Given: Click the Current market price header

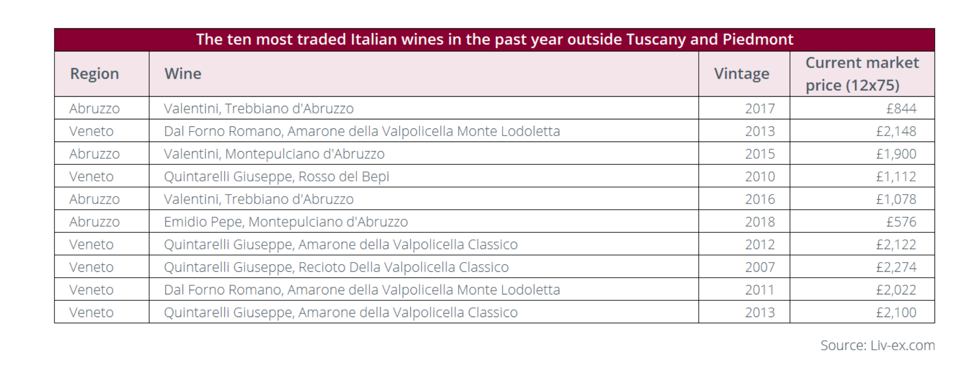Looking at the screenshot, I should 862,74.
